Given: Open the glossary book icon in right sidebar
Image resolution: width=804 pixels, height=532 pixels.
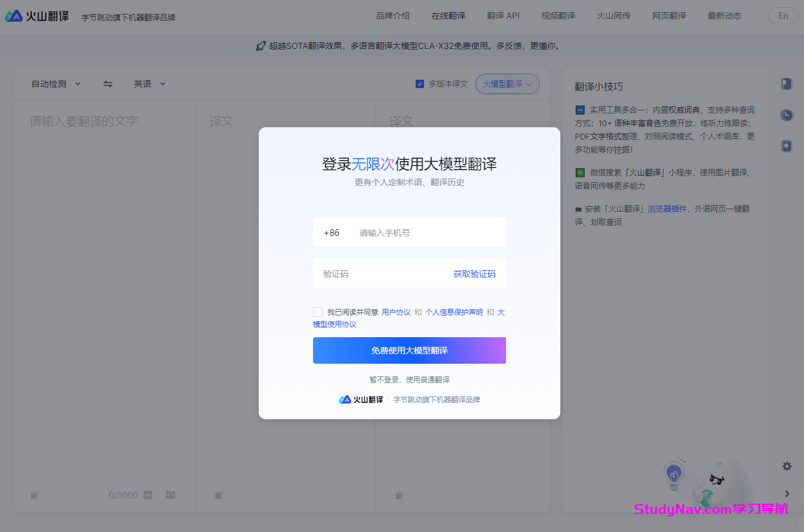Looking at the screenshot, I should click(x=786, y=84).
